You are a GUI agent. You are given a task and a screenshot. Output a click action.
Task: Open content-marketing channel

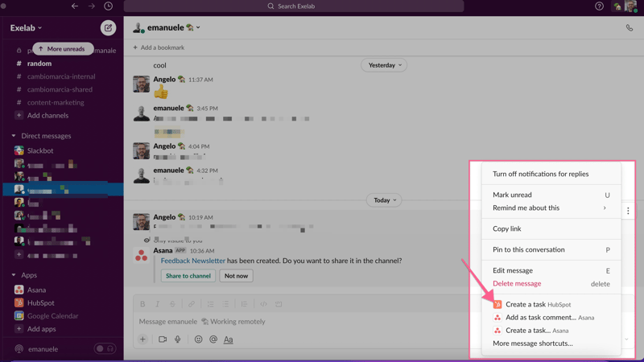56,103
